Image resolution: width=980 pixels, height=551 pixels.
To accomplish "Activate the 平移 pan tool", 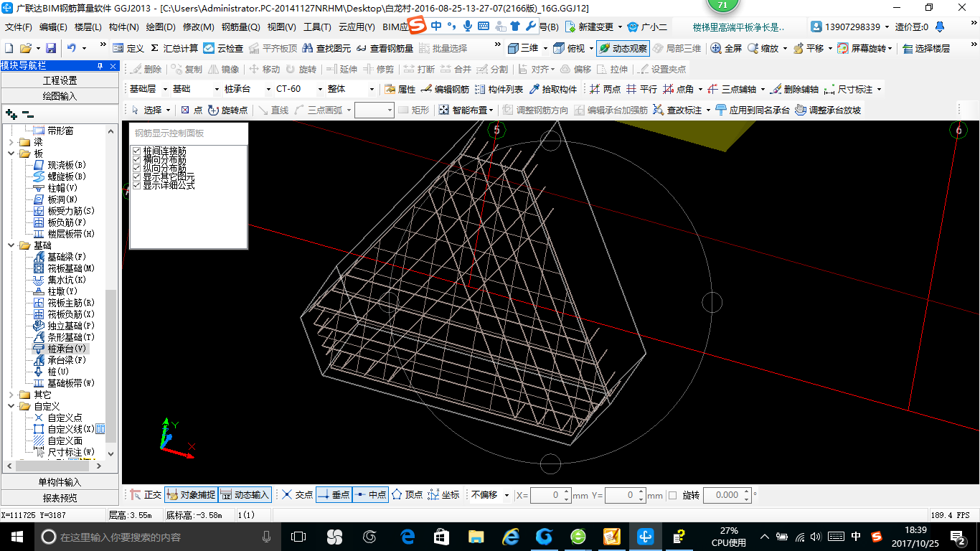I will pos(808,48).
